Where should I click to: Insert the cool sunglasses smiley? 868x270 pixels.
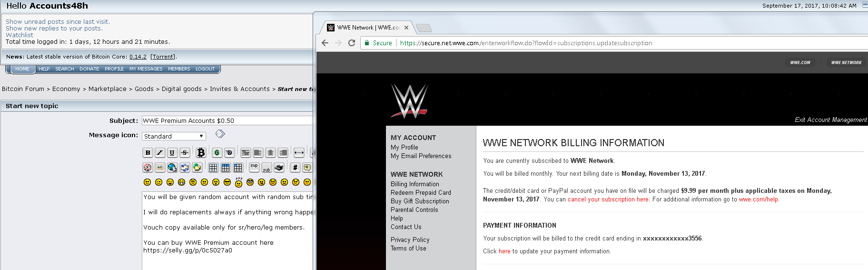click(227, 182)
